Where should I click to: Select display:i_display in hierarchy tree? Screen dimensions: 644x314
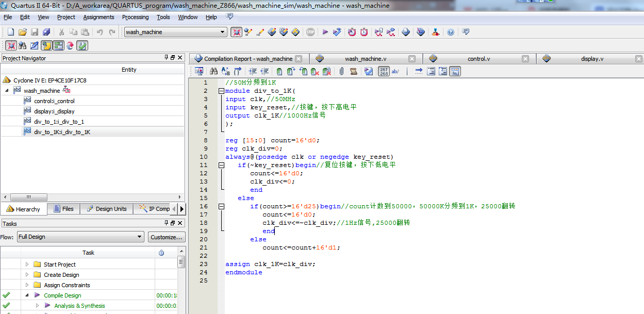pos(54,111)
